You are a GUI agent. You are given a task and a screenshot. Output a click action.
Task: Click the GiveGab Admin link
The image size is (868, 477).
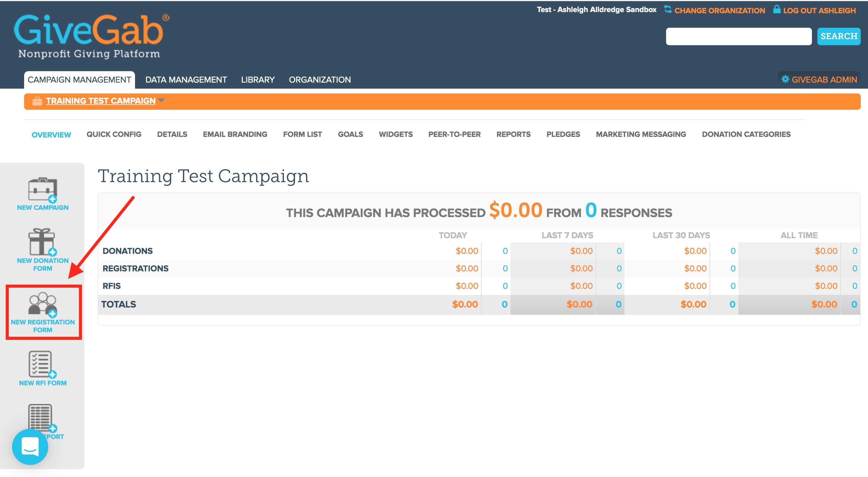point(824,80)
